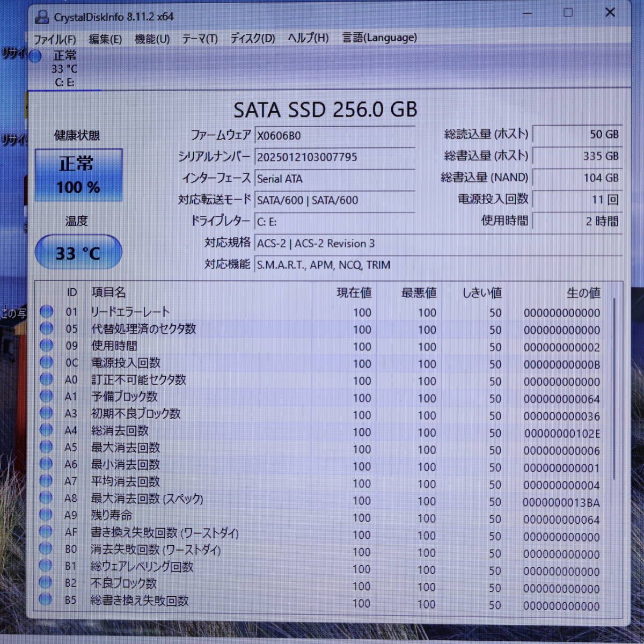The height and width of the screenshot is (644, 644).
Task: Open the テーマ(T) menu
Action: [200, 39]
